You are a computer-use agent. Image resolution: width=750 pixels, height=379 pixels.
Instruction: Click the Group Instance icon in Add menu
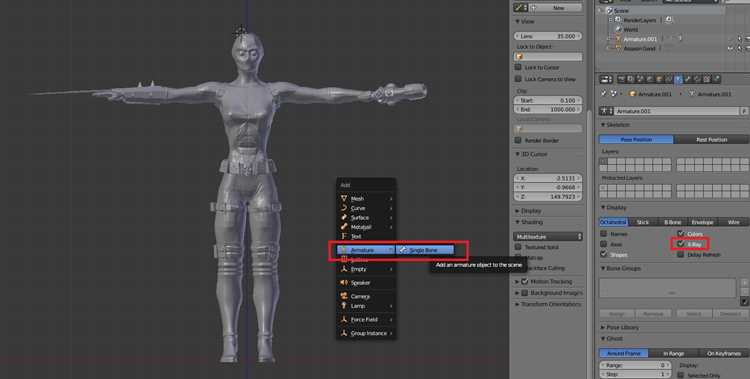point(344,333)
